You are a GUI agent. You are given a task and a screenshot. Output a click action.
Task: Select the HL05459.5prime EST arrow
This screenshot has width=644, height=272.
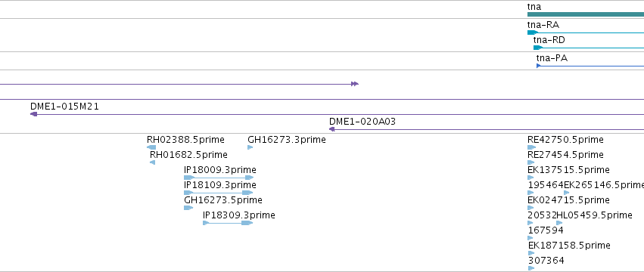[559, 223]
